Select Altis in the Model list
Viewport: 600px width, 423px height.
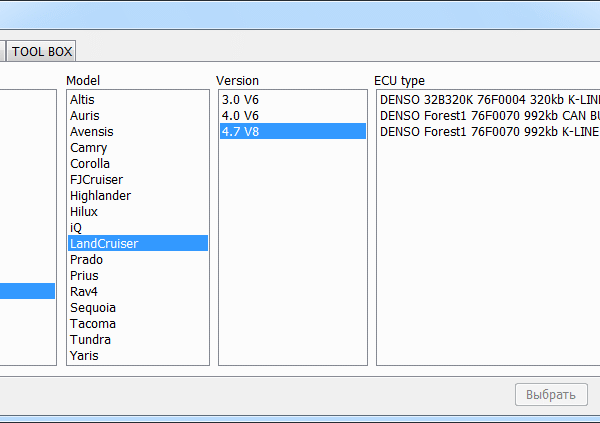(138, 100)
